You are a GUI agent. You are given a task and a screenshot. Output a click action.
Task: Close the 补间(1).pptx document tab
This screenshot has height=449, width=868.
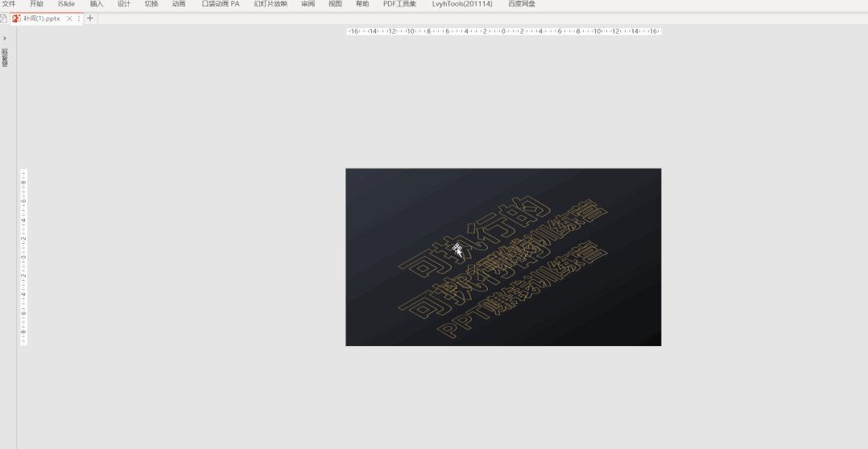click(x=69, y=19)
